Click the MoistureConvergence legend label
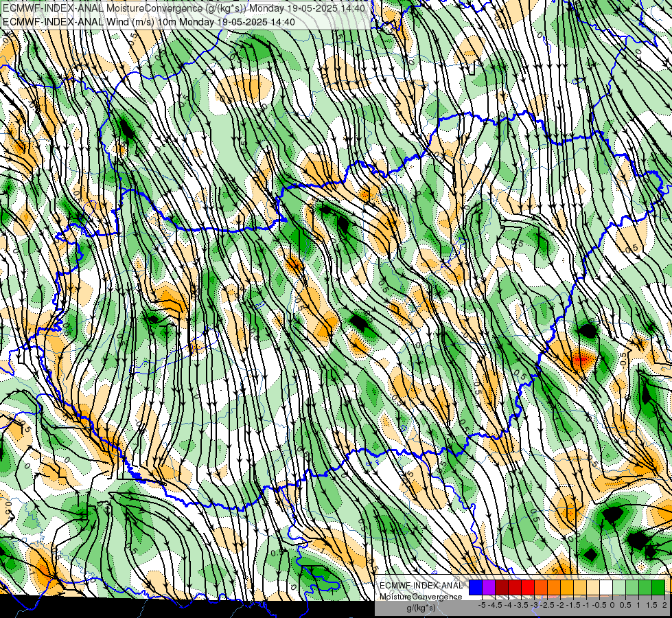Viewport: 672px width, 618px height. click(421, 597)
